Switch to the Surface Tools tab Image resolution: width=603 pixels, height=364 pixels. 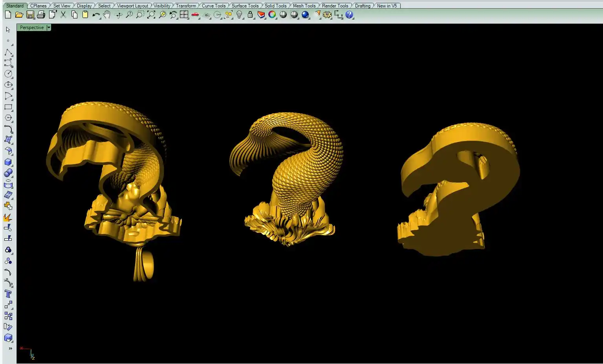pyautogui.click(x=245, y=6)
